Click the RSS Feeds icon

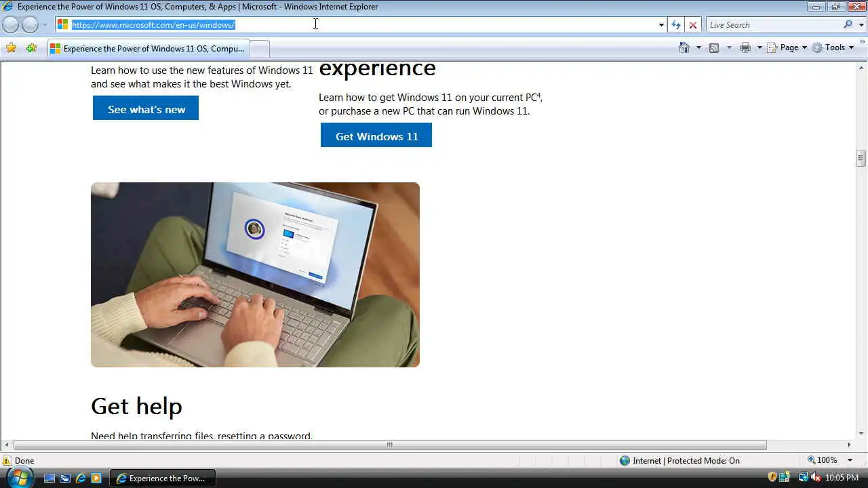point(714,47)
